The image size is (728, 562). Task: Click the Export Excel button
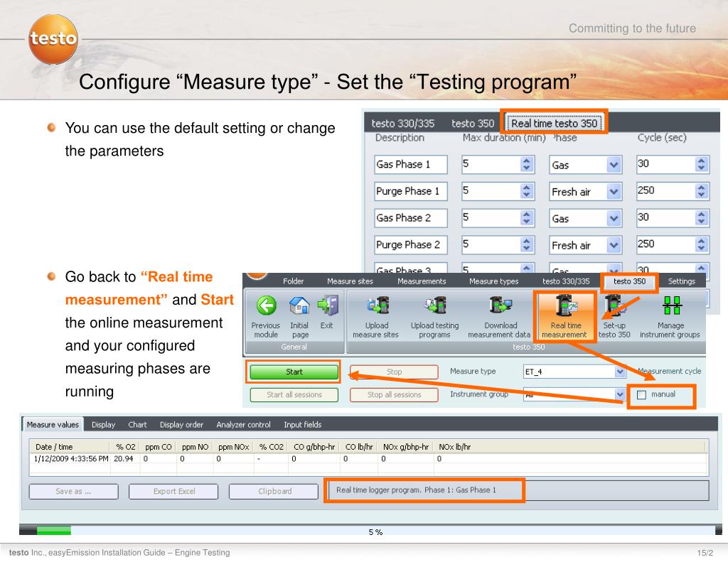tap(173, 492)
